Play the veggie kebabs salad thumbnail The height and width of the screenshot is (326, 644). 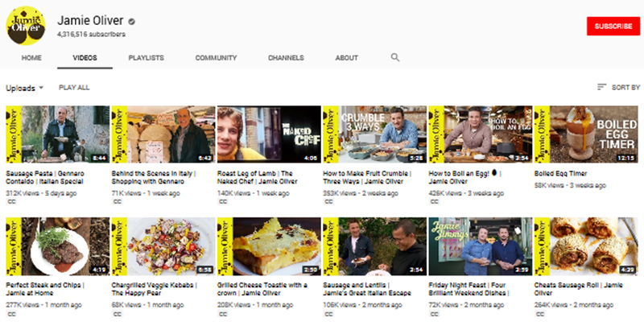[x=163, y=246]
